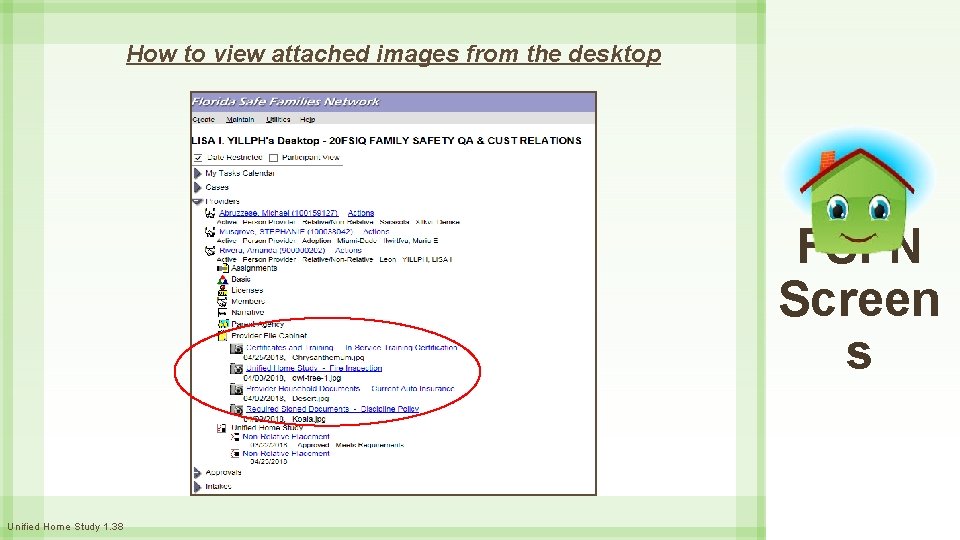Uncheck the Date Restricted checkbox
Image resolution: width=960 pixels, height=540 pixels.
pyautogui.click(x=198, y=158)
